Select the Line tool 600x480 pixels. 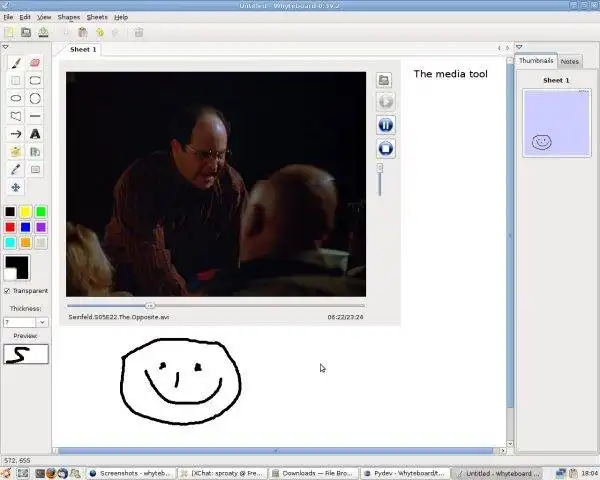[x=35, y=116]
